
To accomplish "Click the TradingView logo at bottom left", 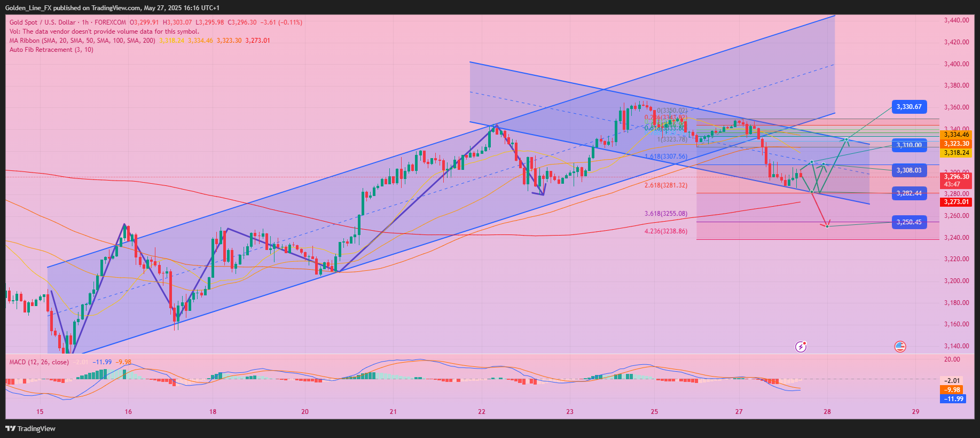I will pyautogui.click(x=30, y=428).
